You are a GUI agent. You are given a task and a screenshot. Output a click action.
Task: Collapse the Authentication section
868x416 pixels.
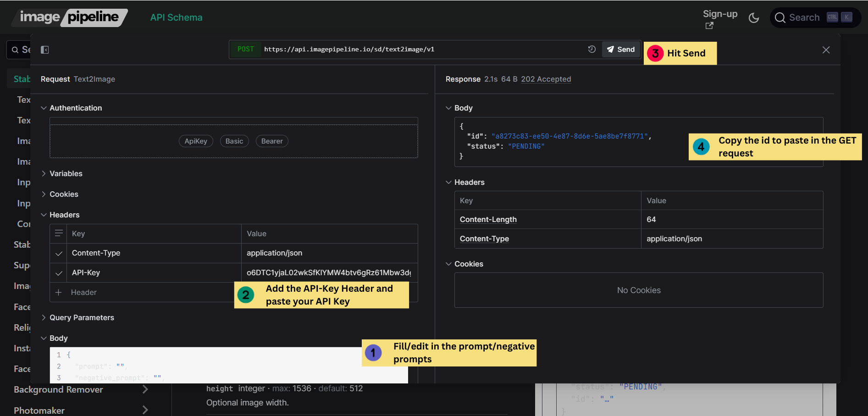point(71,108)
